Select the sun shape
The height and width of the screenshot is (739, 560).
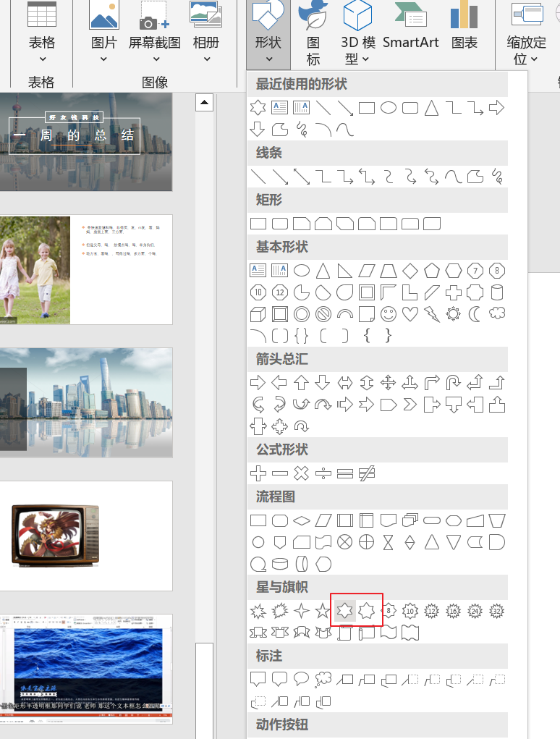(x=454, y=314)
